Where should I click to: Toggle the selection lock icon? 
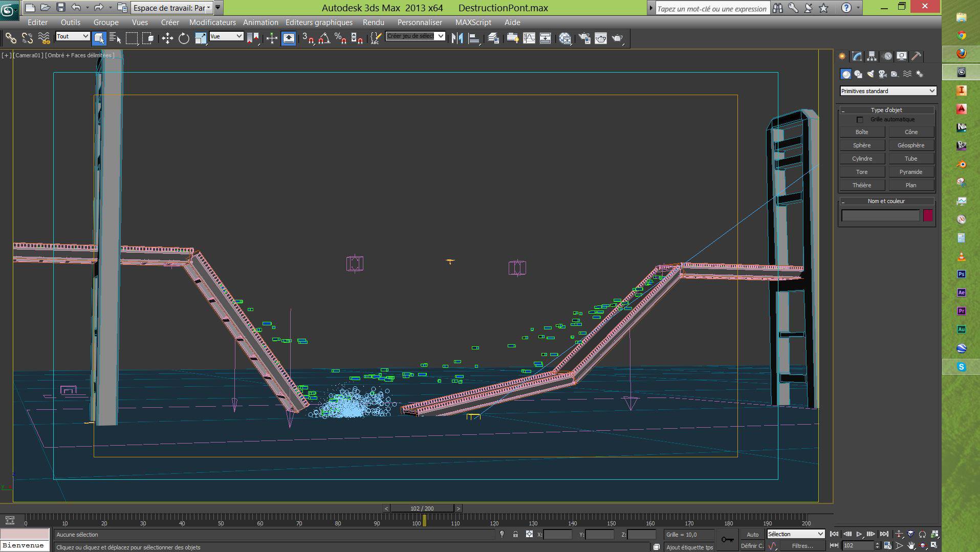[x=515, y=534]
